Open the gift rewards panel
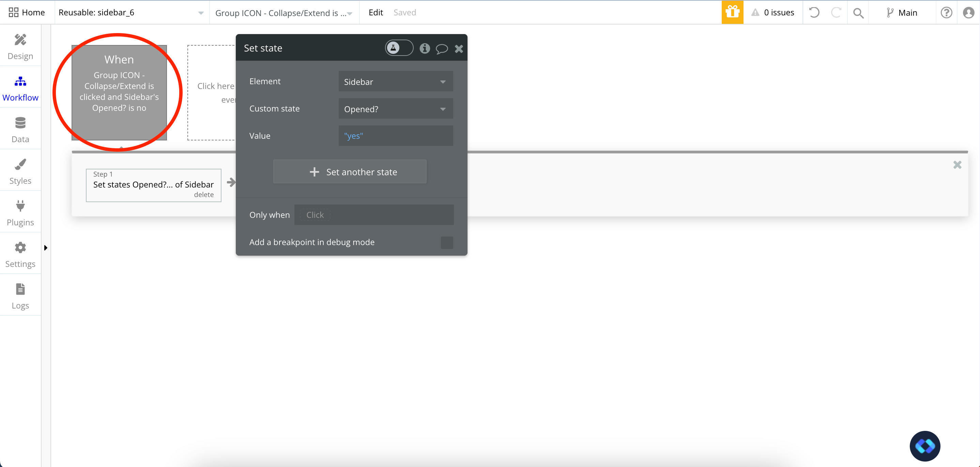 732,12
